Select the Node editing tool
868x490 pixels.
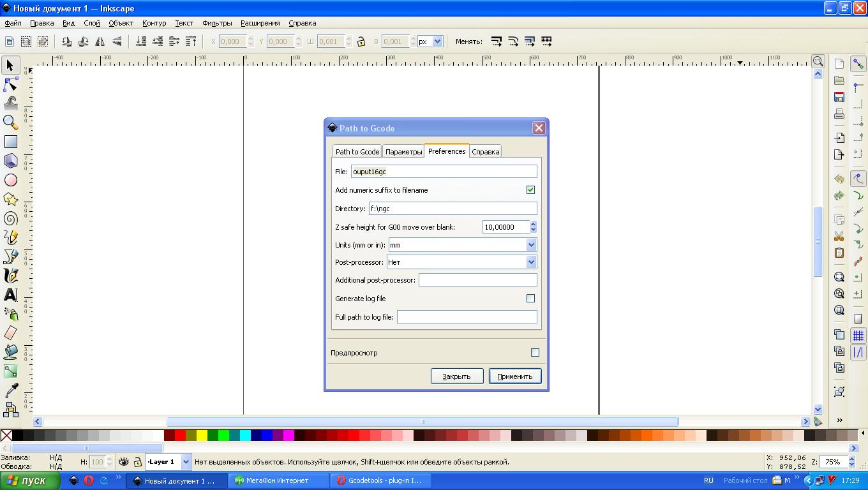(x=11, y=84)
